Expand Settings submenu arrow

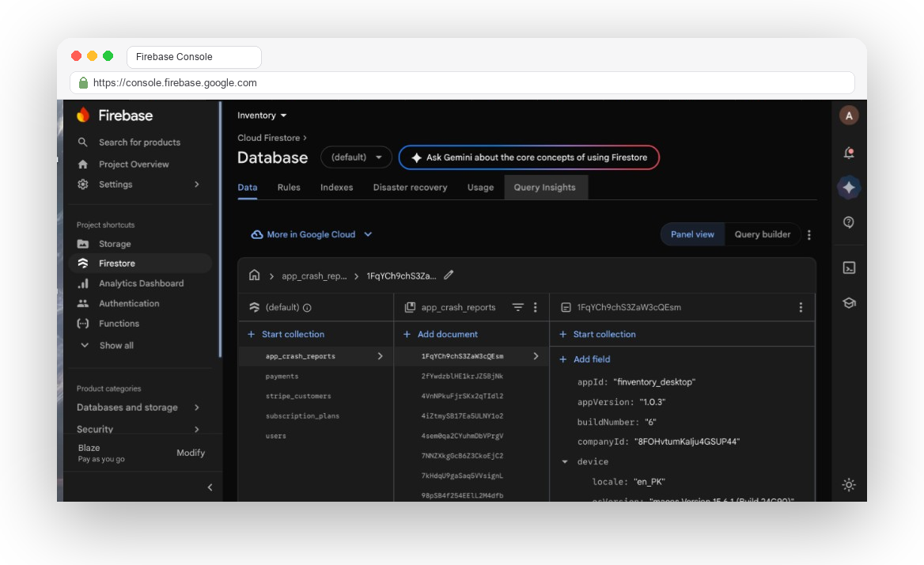197,184
